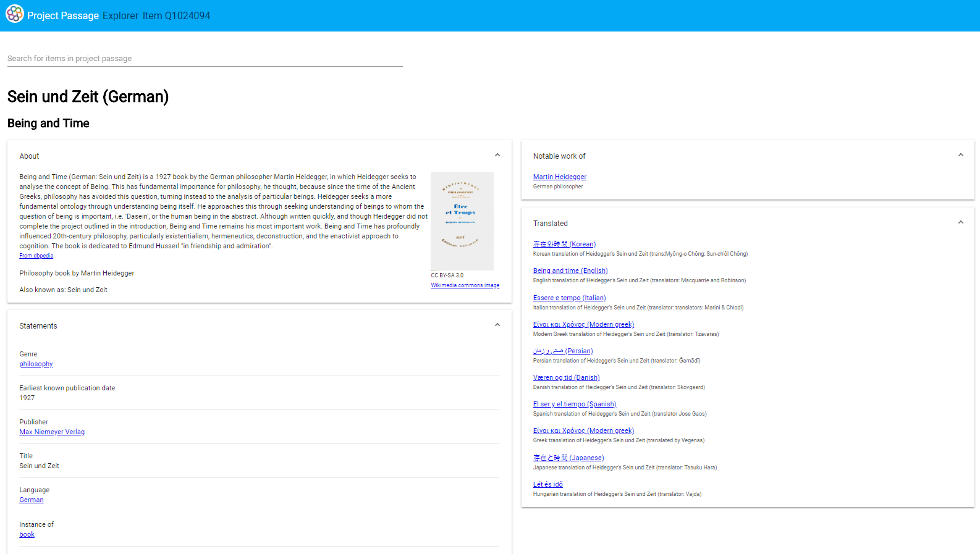980x554 pixels.
Task: Open the Max Niemeyer Verlag publisher link
Action: coord(52,432)
